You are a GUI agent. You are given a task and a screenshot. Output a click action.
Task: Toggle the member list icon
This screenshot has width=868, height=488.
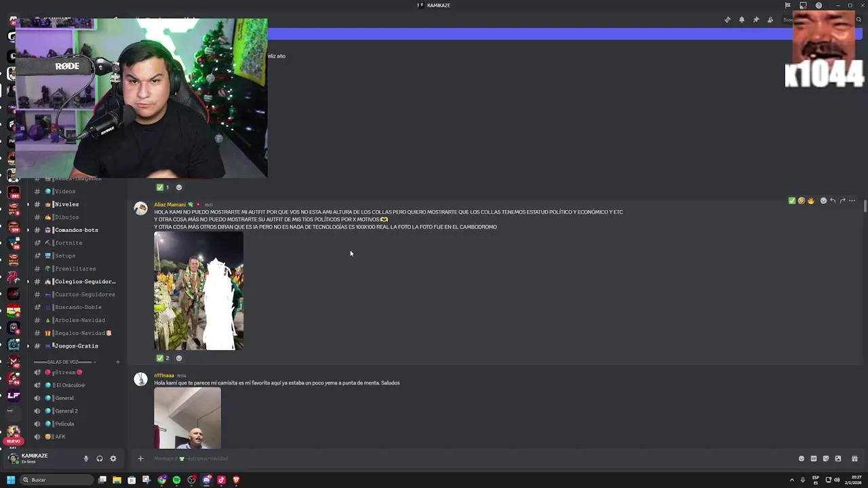point(770,20)
